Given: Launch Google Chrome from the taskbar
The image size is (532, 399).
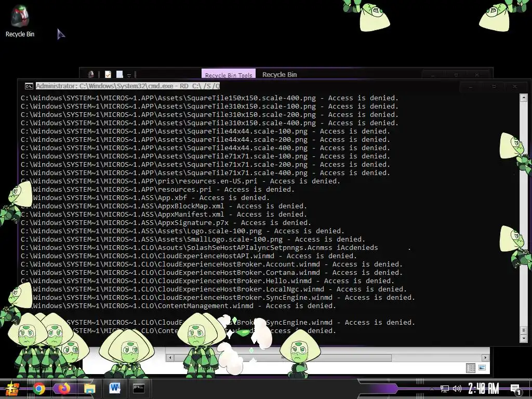Looking at the screenshot, I should (38, 389).
